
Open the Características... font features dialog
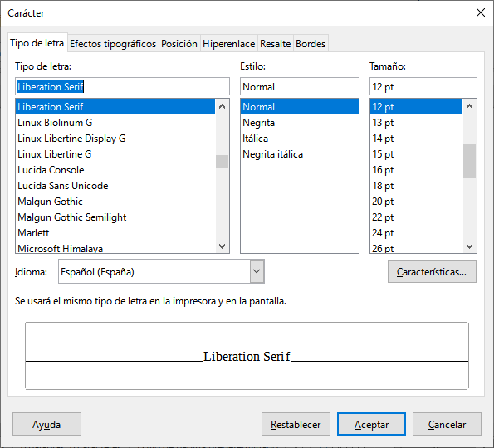(432, 271)
